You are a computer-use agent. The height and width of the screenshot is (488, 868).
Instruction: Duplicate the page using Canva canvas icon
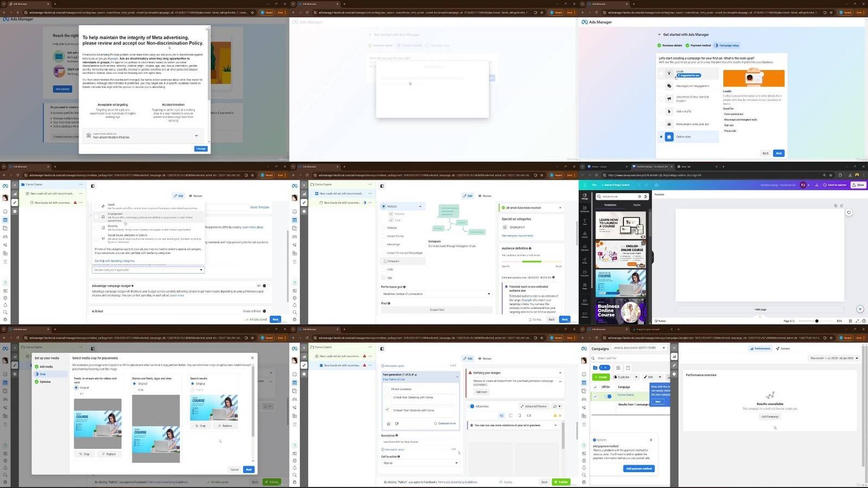coord(835,206)
